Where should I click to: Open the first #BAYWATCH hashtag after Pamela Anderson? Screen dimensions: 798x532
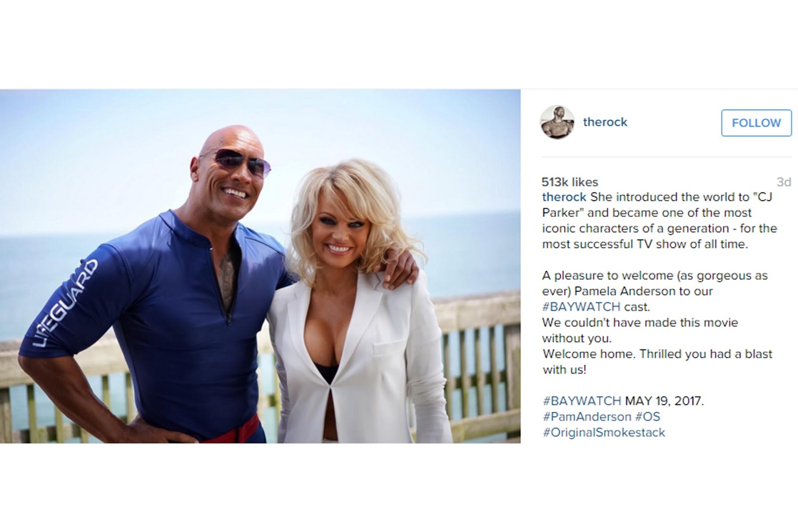coord(582,307)
